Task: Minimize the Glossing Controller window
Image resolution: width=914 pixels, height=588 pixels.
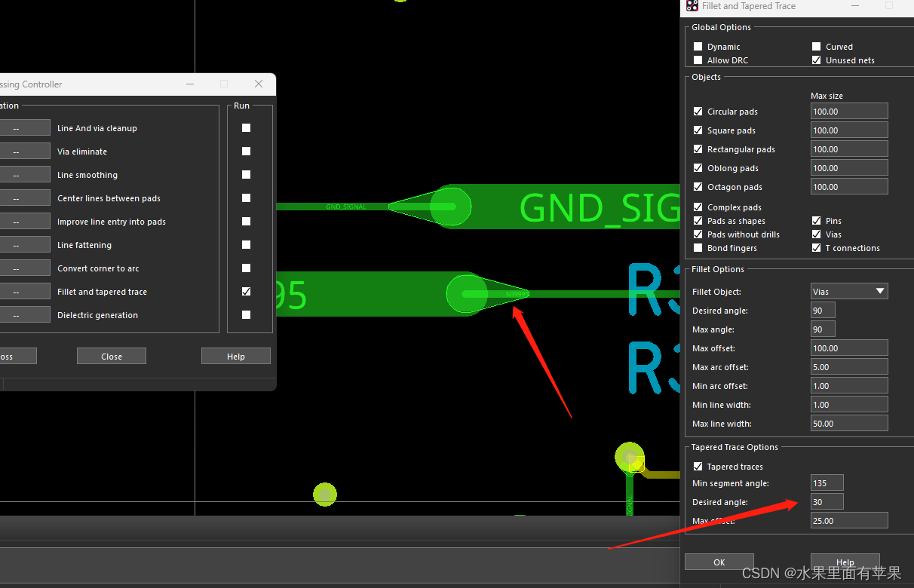Action: coord(190,84)
